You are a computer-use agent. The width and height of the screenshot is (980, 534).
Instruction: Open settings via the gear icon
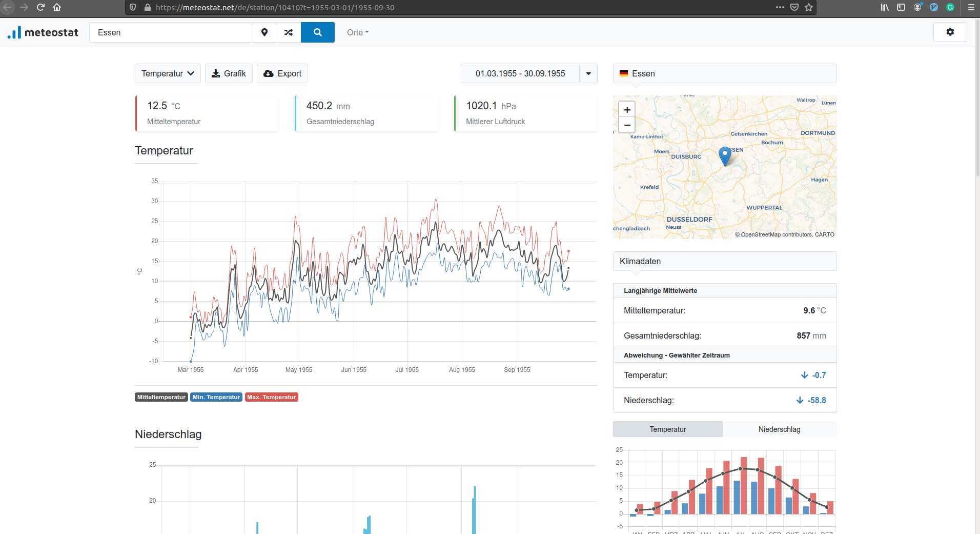point(950,32)
